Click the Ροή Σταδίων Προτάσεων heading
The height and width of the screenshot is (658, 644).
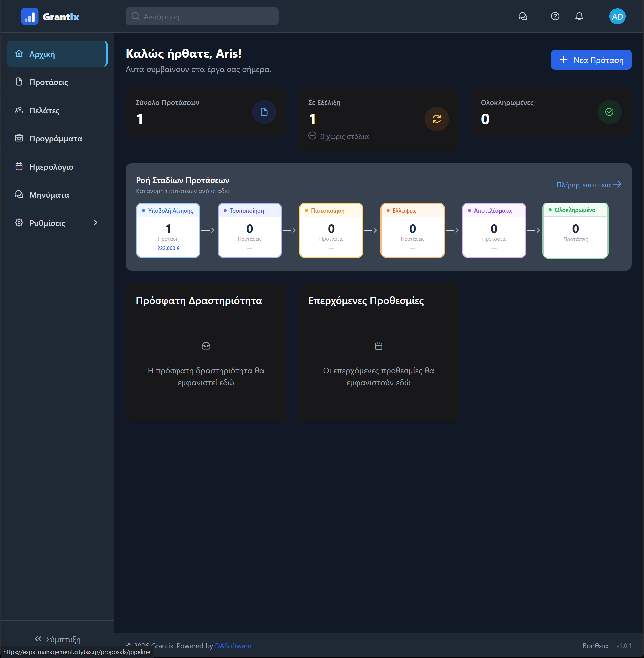pos(183,180)
